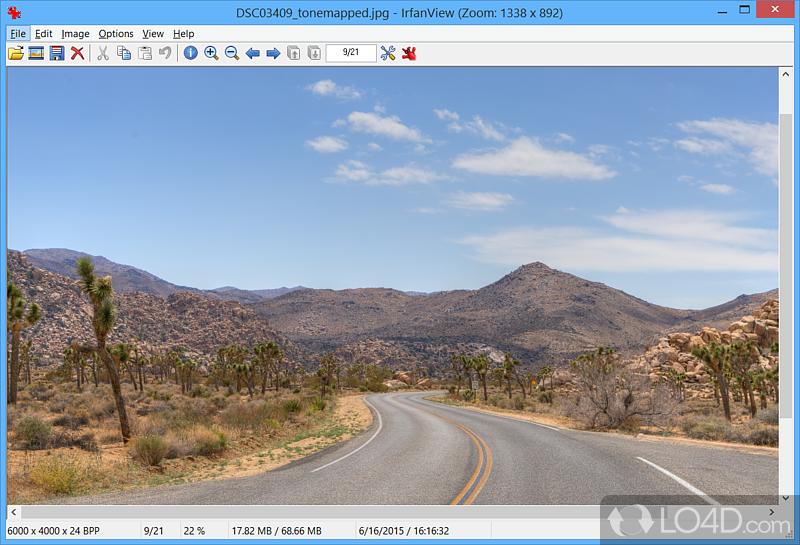Open settings with the wrench tools icon
This screenshot has height=545, width=800.
(388, 53)
